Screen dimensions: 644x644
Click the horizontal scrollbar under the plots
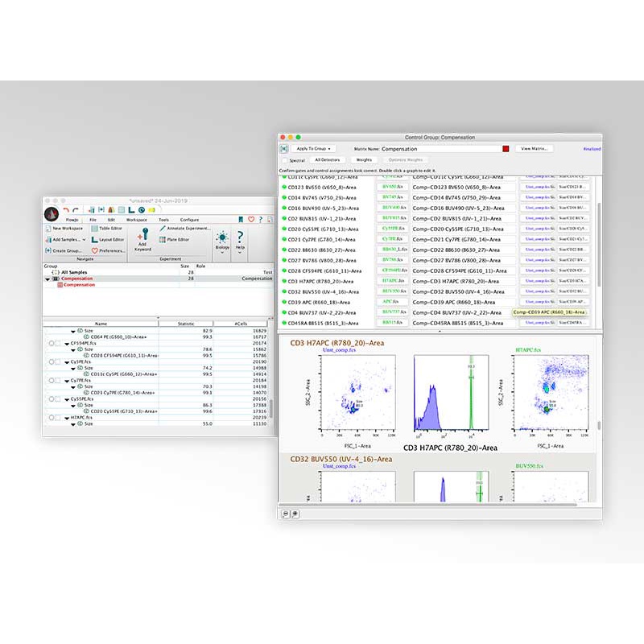point(427,505)
